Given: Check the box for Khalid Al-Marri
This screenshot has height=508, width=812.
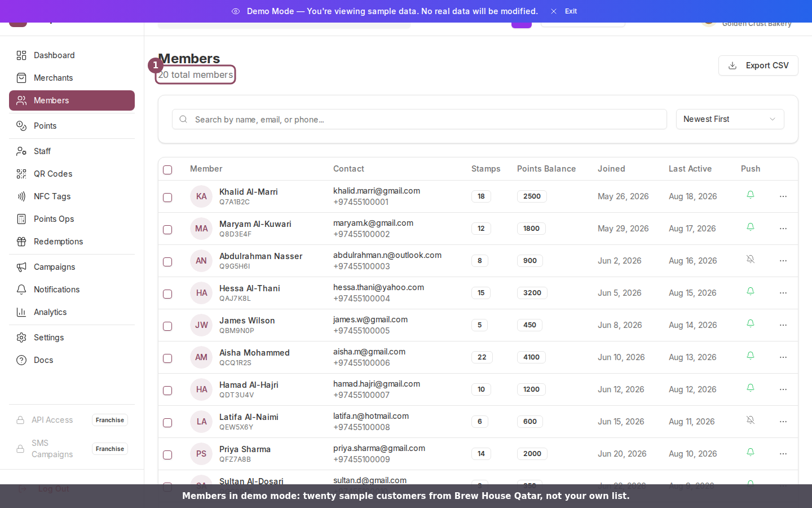Looking at the screenshot, I should pyautogui.click(x=167, y=198).
